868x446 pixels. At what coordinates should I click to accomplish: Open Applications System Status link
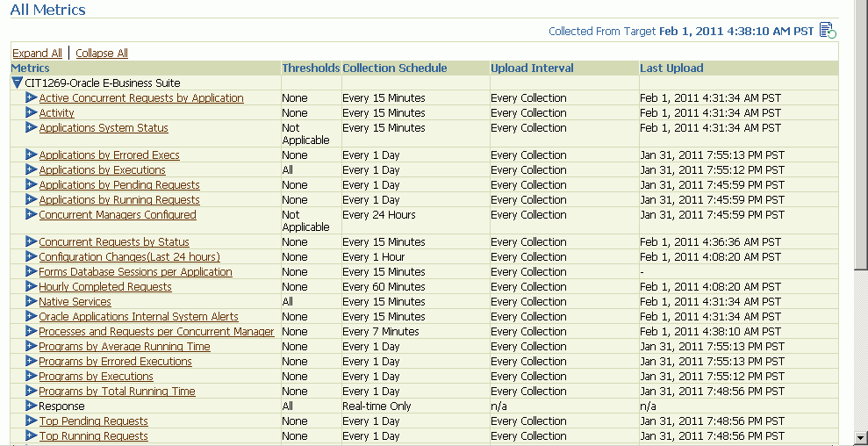coord(104,128)
